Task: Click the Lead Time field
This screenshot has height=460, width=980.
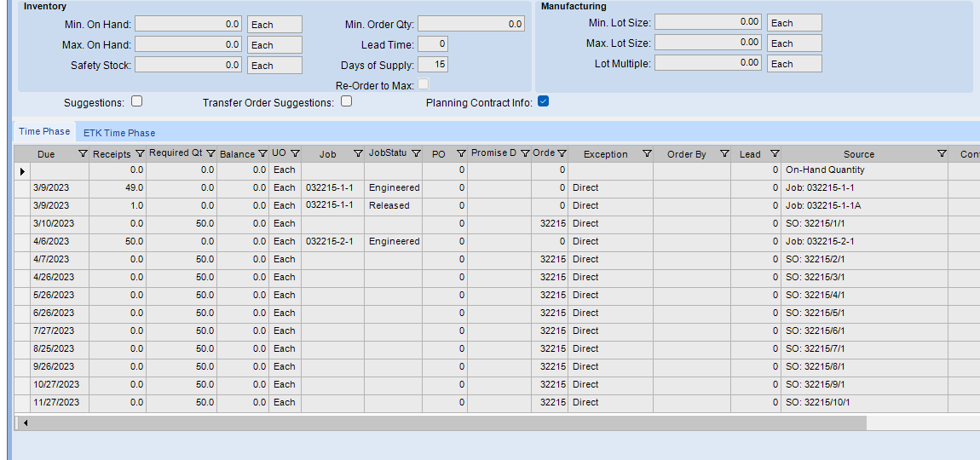Action: (433, 43)
